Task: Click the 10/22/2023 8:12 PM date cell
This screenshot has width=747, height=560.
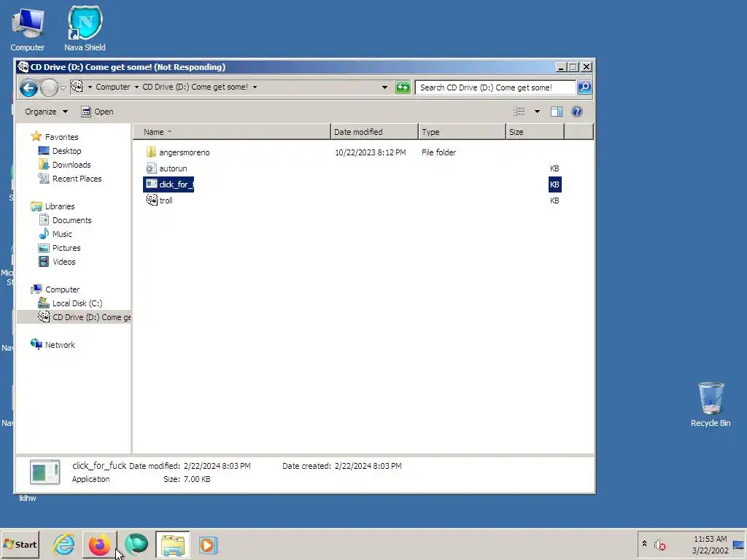Action: pos(370,152)
